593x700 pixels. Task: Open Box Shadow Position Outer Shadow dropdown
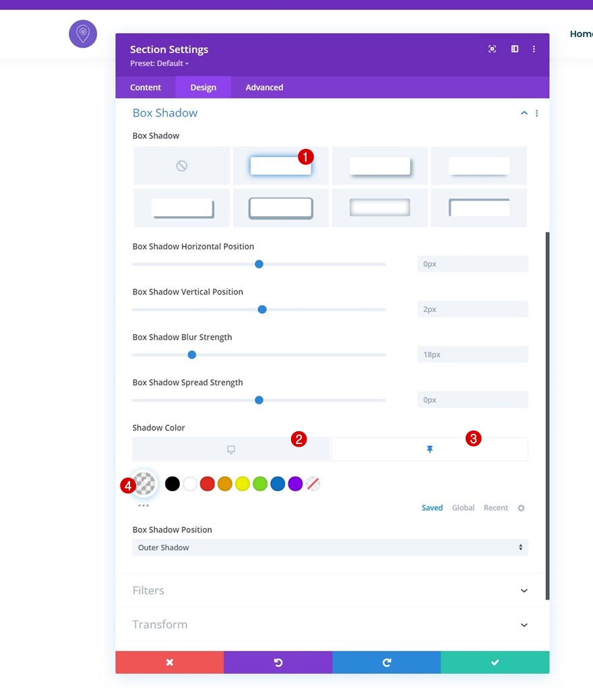pyautogui.click(x=330, y=547)
